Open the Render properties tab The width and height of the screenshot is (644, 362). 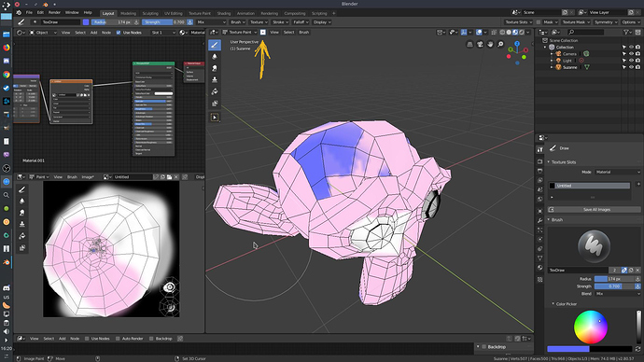pyautogui.click(x=540, y=161)
